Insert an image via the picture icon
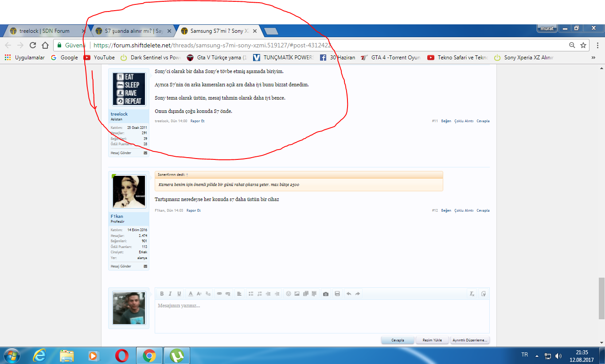Screen dimensions: 605x364 coord(297,294)
